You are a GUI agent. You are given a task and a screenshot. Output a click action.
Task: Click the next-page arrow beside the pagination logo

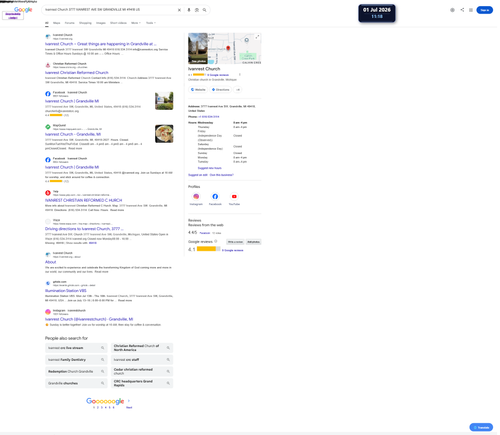tap(129, 401)
